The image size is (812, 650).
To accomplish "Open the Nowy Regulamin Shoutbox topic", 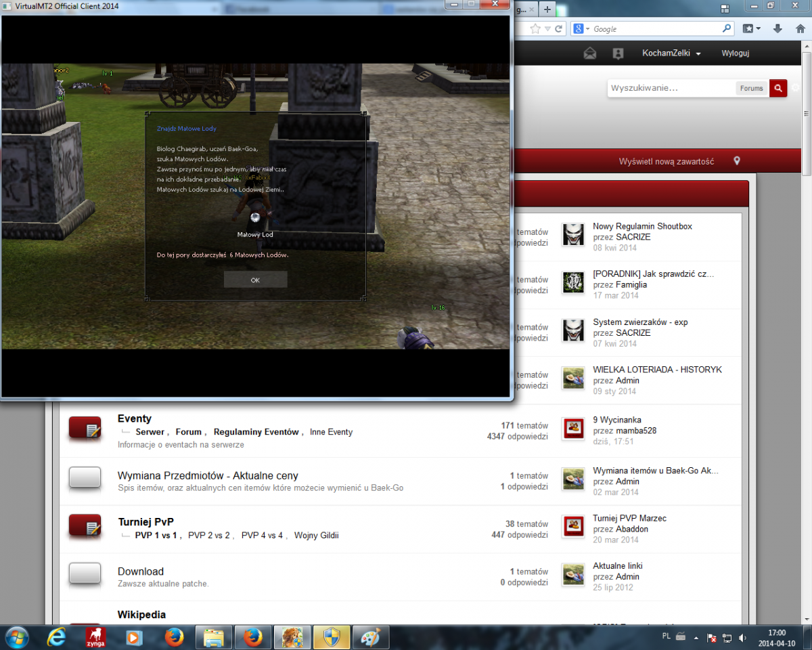I will tap(642, 226).
